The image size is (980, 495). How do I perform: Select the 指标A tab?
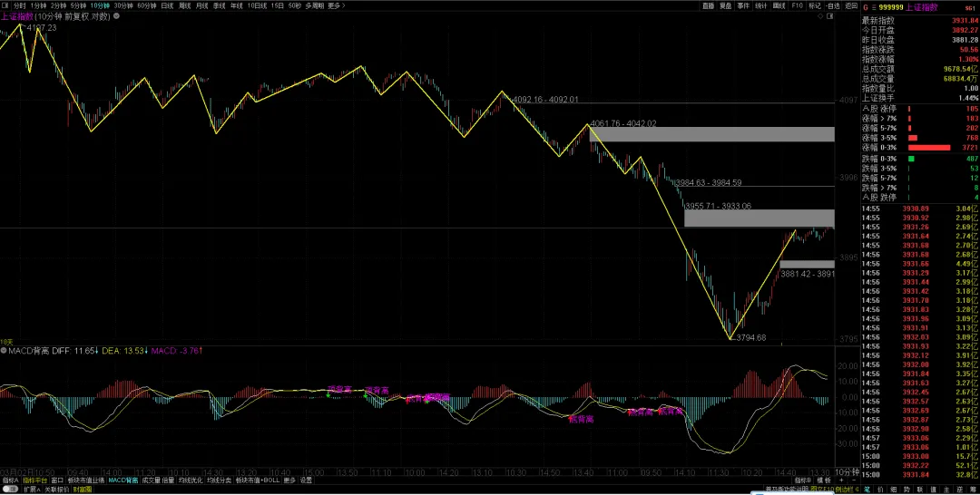pyautogui.click(x=10, y=480)
